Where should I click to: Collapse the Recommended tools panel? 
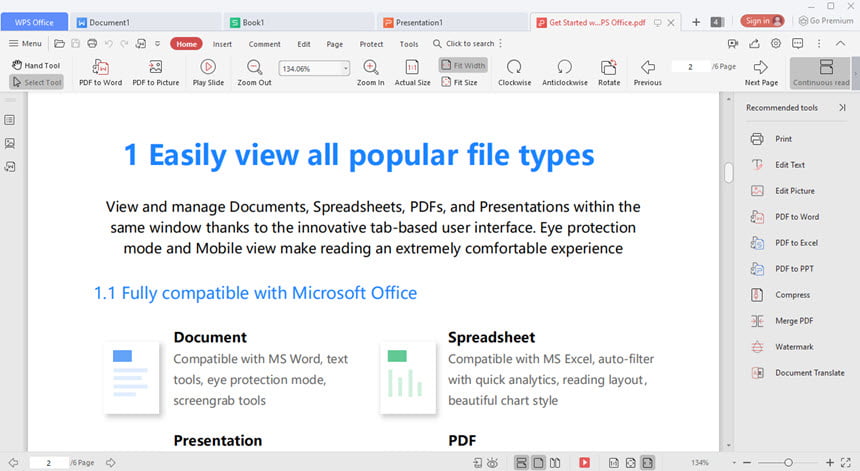pyautogui.click(x=842, y=107)
